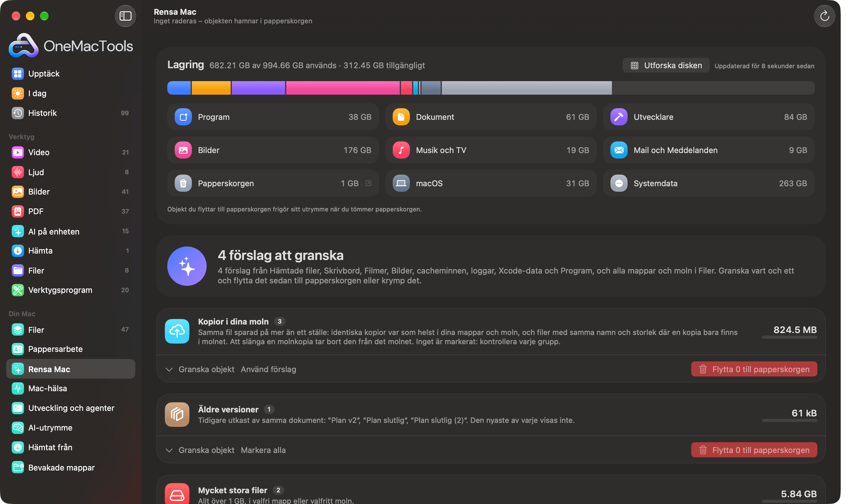Click the purple Utvecklare segment in storage bar
Screen dimensions: 861x504
[x=258, y=88]
